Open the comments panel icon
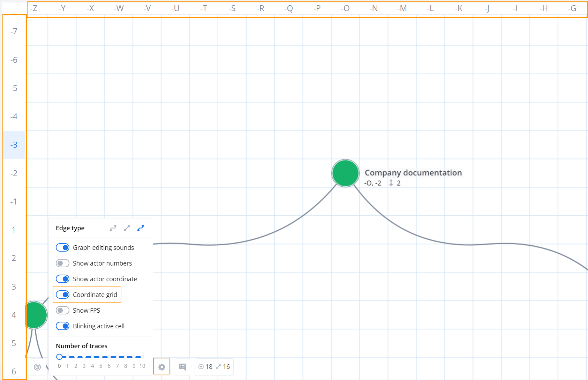588x380 pixels. (182, 367)
